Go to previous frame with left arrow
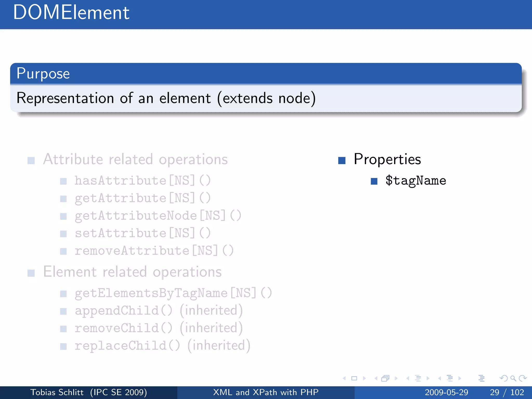 click(x=376, y=378)
